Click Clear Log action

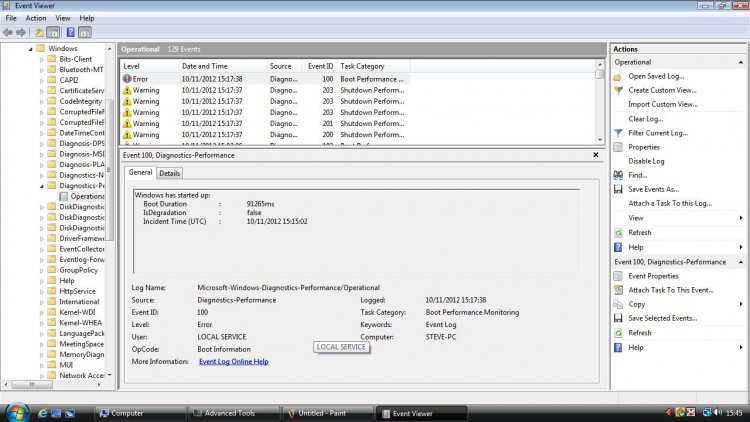pyautogui.click(x=646, y=119)
